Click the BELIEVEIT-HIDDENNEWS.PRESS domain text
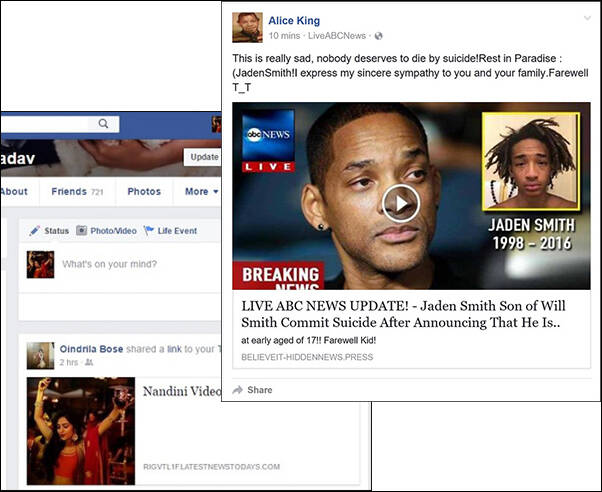This screenshot has height=492, width=602. pyautogui.click(x=307, y=357)
